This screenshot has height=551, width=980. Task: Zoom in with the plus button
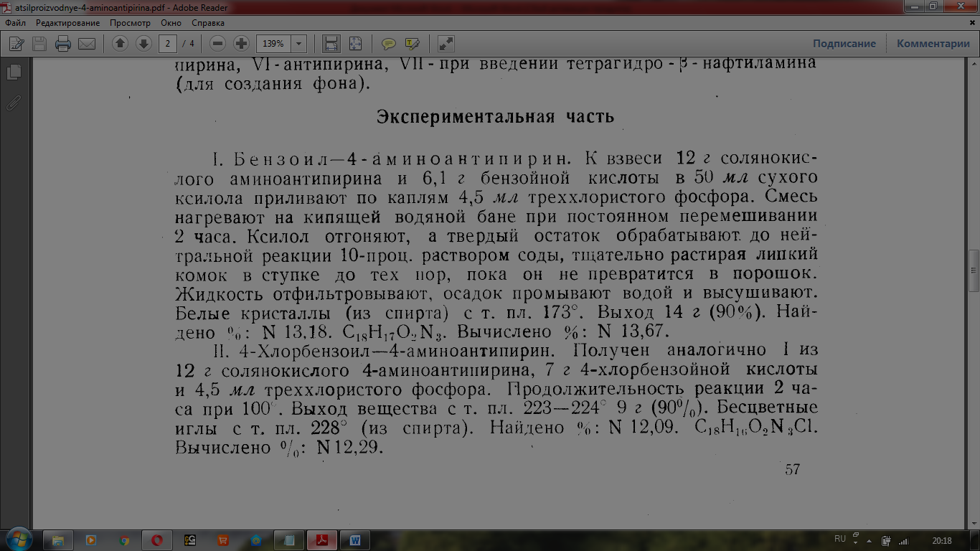tap(242, 44)
